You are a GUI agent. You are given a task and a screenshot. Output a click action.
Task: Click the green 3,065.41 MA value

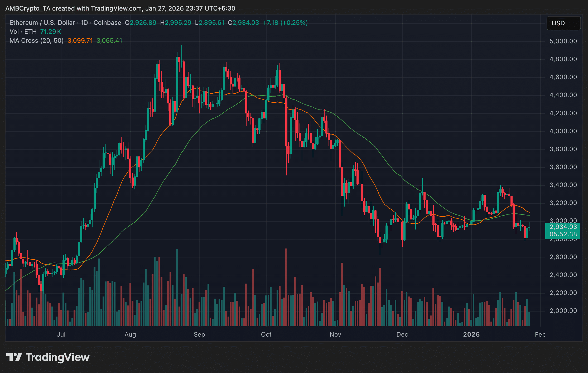pyautogui.click(x=109, y=41)
